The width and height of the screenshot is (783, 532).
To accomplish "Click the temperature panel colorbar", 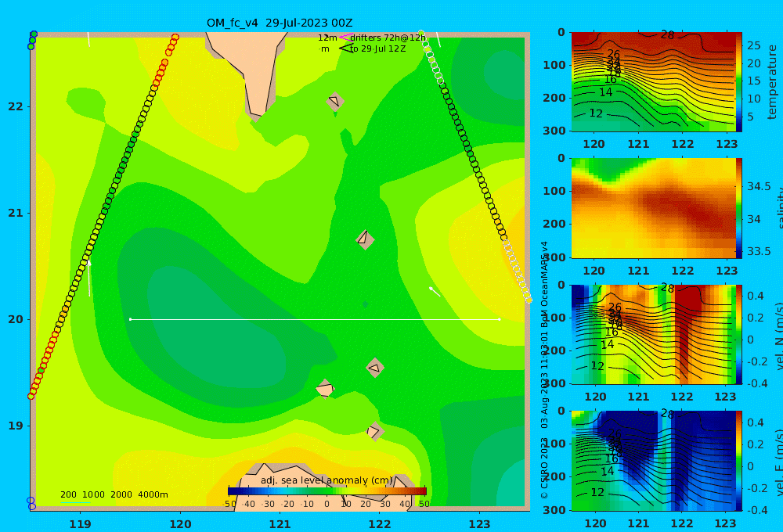I will click(738, 82).
